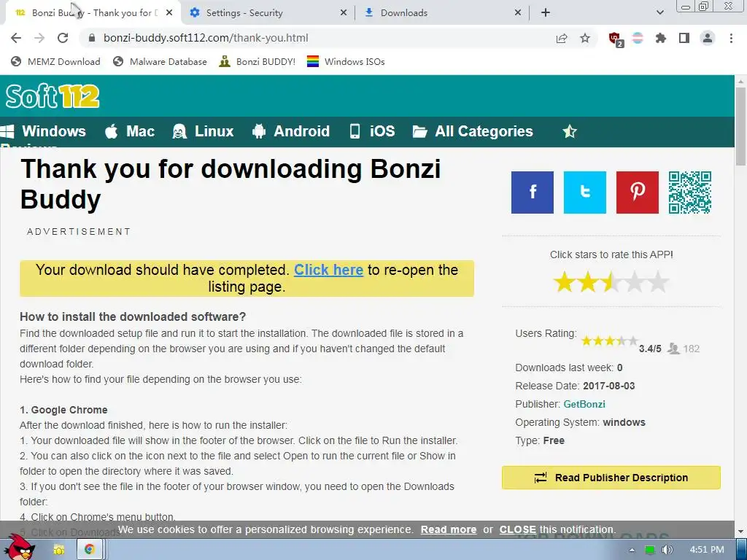The height and width of the screenshot is (560, 747).
Task: Open the Mac category in site menu
Action: pyautogui.click(x=130, y=131)
